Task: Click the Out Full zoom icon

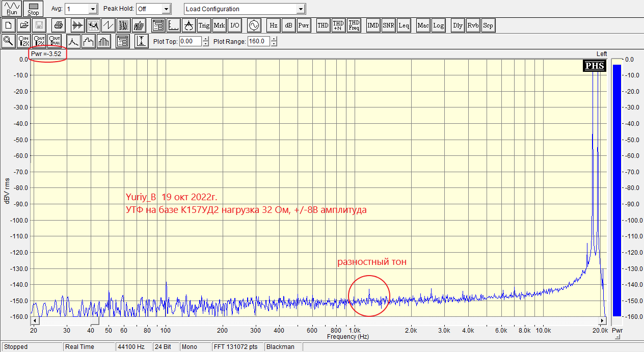Action: [x=55, y=41]
